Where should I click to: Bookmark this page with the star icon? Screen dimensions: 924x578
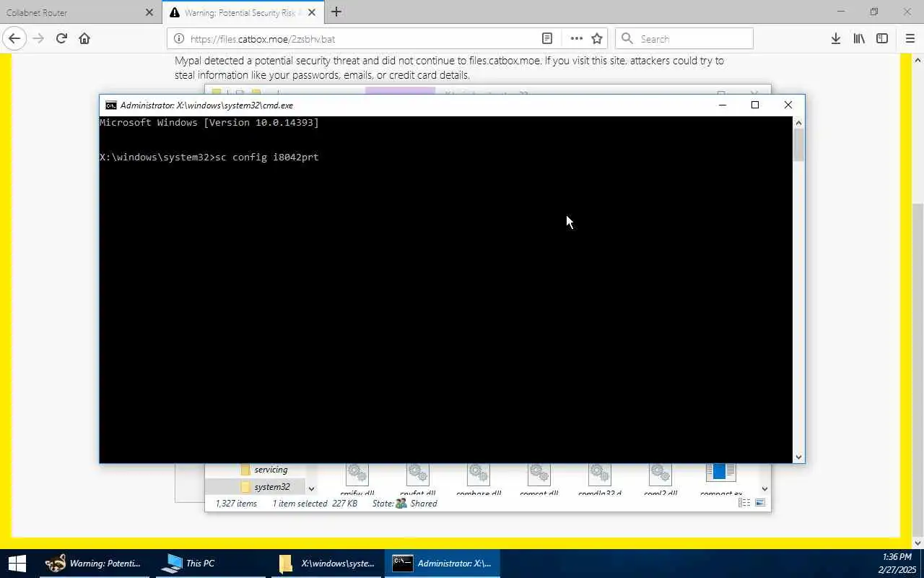tap(597, 38)
